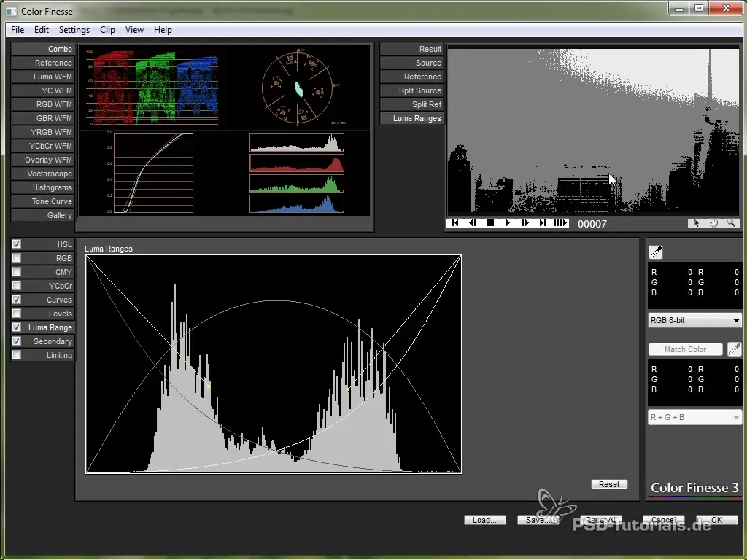Go to the first frame of the clip
The width and height of the screenshot is (747, 560).
455,223
